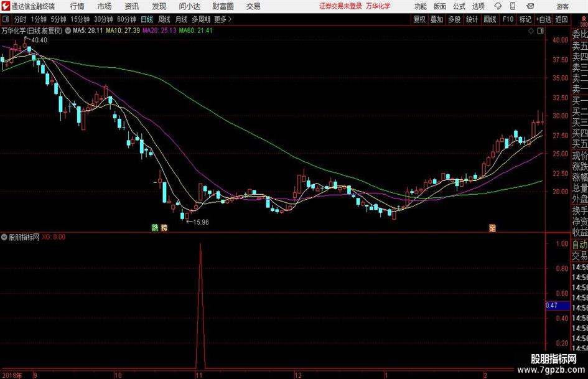The height and width of the screenshot is (379, 588).
Task: Switch to the 15分钟 period
Action: point(80,19)
